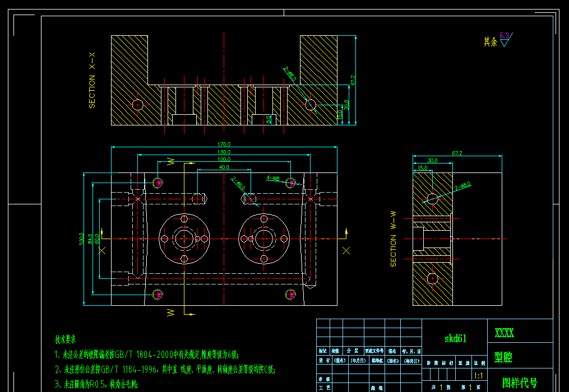This screenshot has height=392, width=569.
Task: Select the 60.0 vertical dimension
Action: pos(97,239)
